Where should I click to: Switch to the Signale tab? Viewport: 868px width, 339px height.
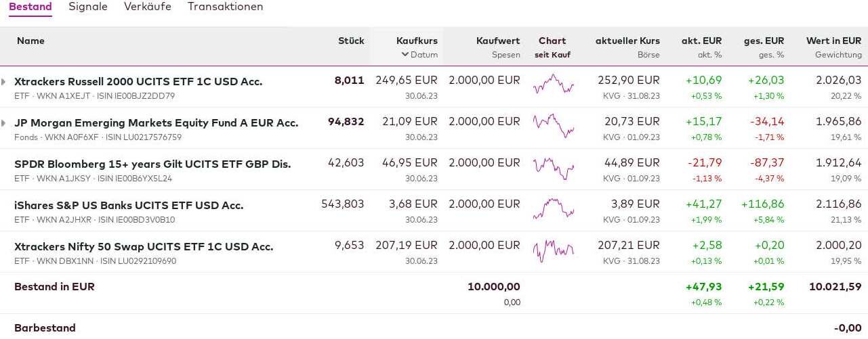[x=88, y=7]
